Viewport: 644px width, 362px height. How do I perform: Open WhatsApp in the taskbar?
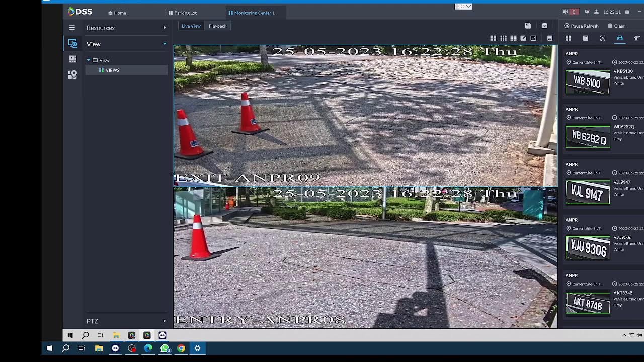pyautogui.click(x=165, y=348)
